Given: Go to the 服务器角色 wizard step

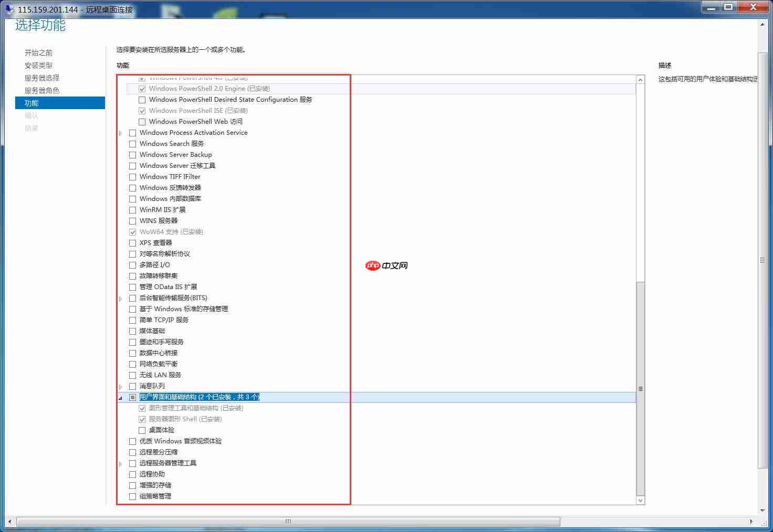Looking at the screenshot, I should click(42, 90).
